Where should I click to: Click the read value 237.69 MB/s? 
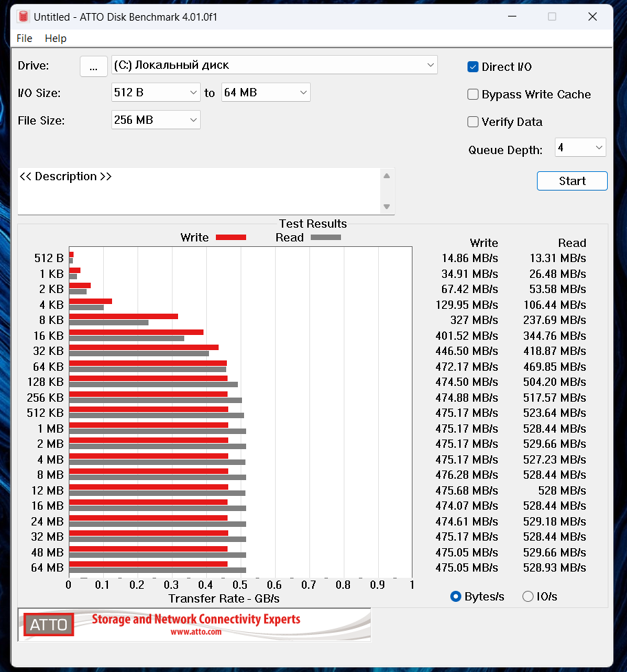pos(555,320)
